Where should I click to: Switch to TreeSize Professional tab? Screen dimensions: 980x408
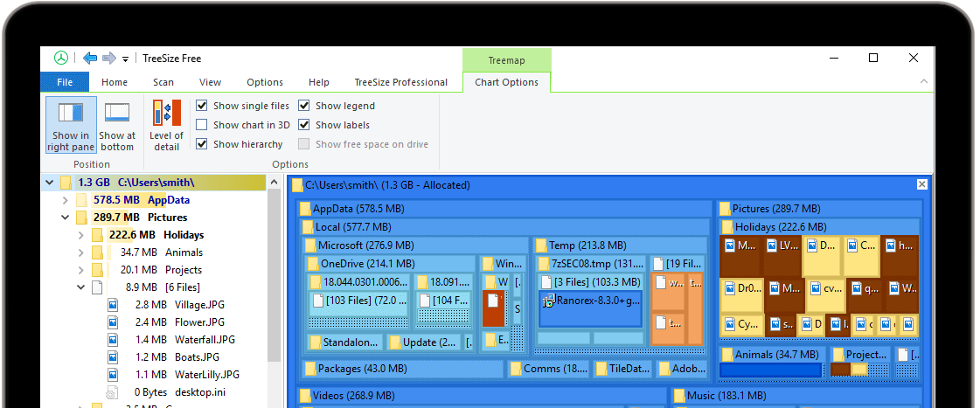[x=400, y=82]
